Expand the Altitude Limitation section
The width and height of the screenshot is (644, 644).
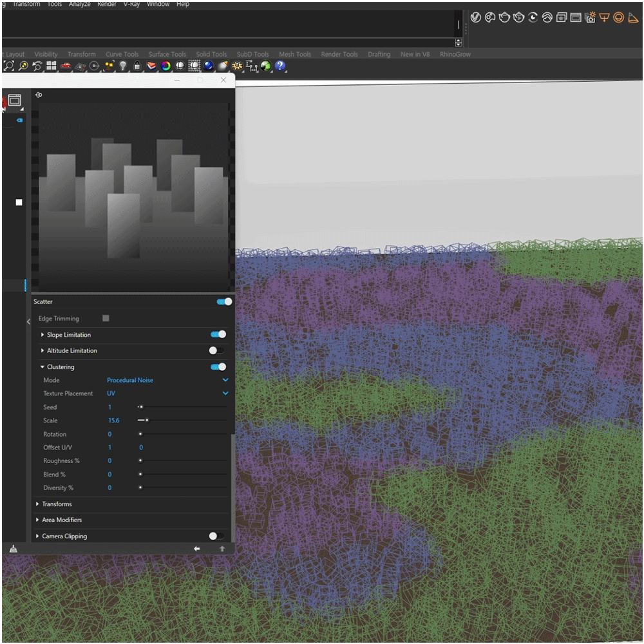(43, 350)
